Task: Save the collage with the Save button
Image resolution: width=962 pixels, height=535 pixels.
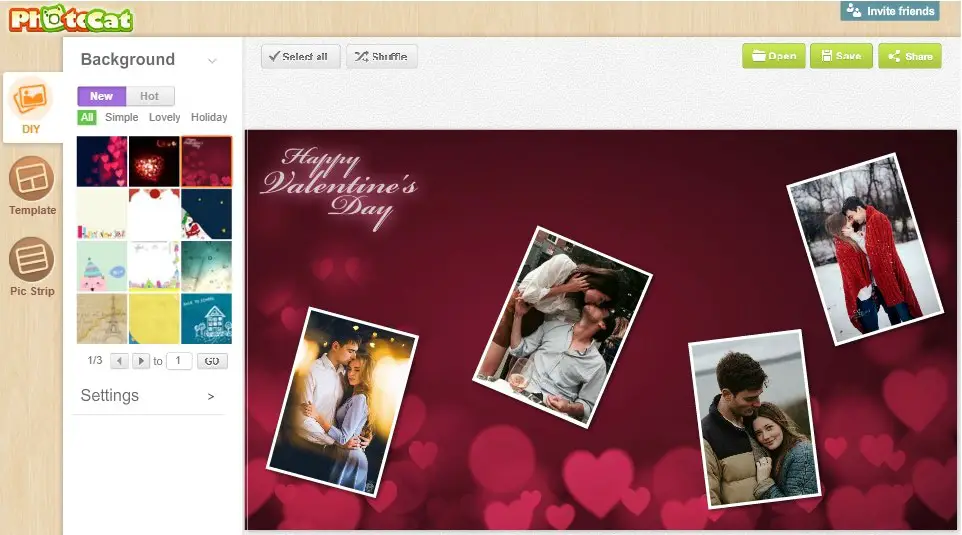Action: [x=840, y=56]
